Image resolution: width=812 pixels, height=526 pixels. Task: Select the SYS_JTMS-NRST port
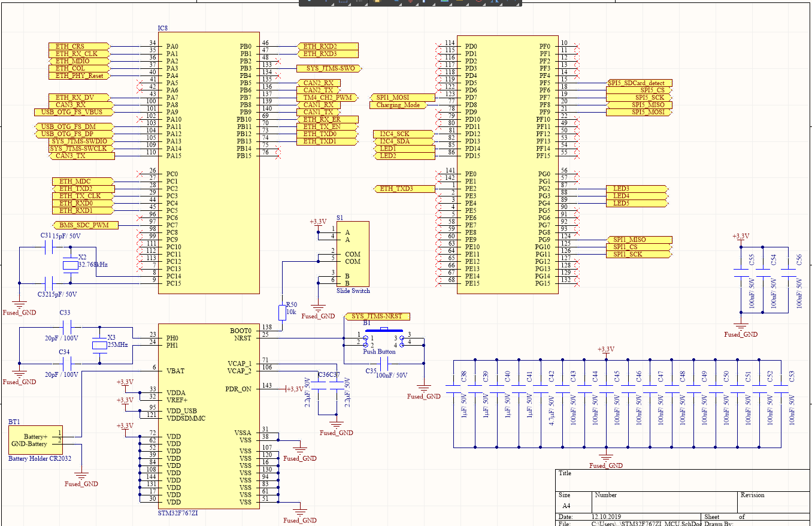tap(378, 316)
